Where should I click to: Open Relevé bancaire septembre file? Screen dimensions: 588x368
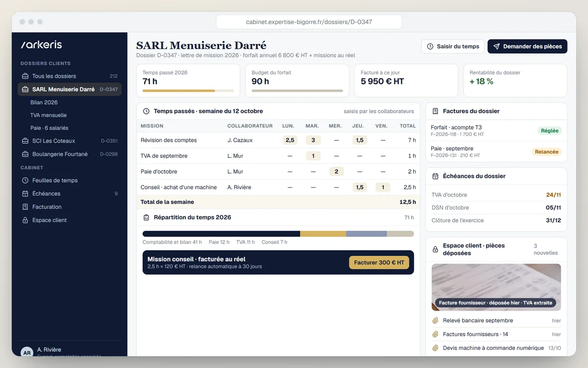(496, 320)
